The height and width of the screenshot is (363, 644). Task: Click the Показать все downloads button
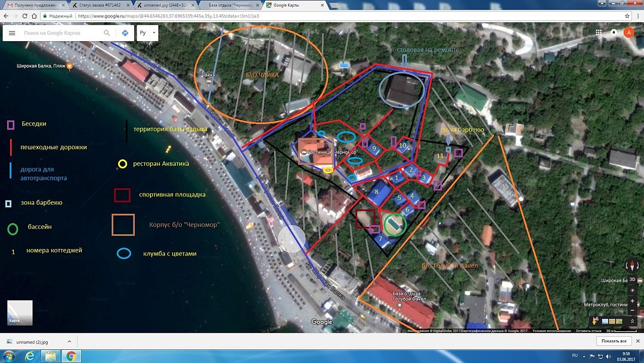[614, 342]
